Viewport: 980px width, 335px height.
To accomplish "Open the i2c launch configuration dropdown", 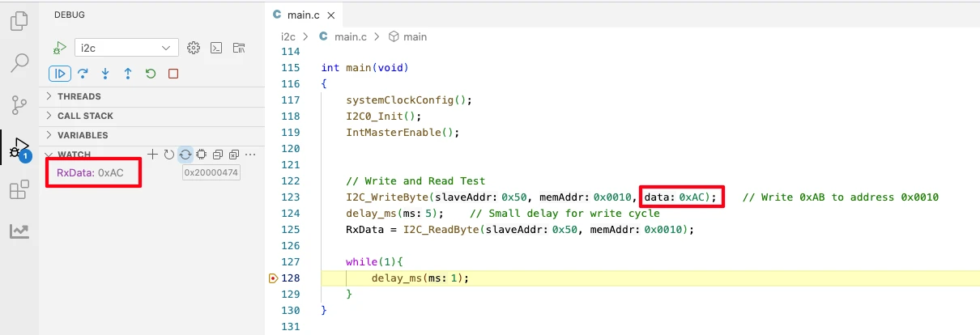I will point(126,48).
